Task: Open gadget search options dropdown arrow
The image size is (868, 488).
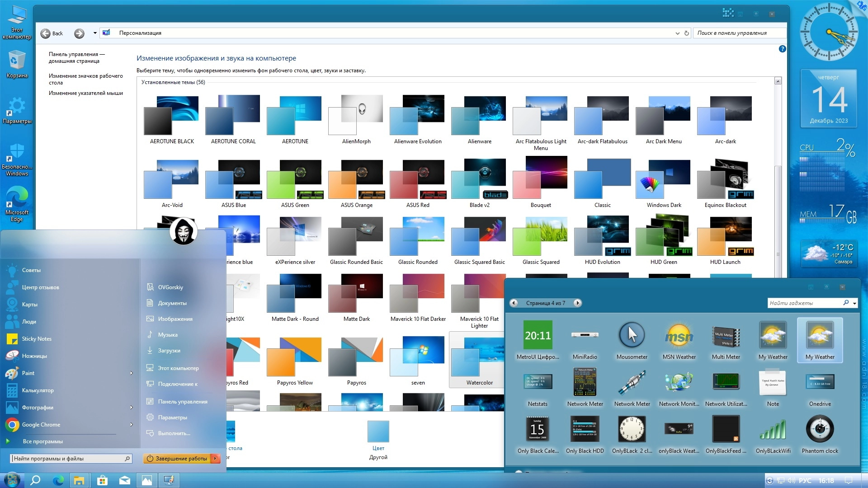Action: pyautogui.click(x=854, y=303)
